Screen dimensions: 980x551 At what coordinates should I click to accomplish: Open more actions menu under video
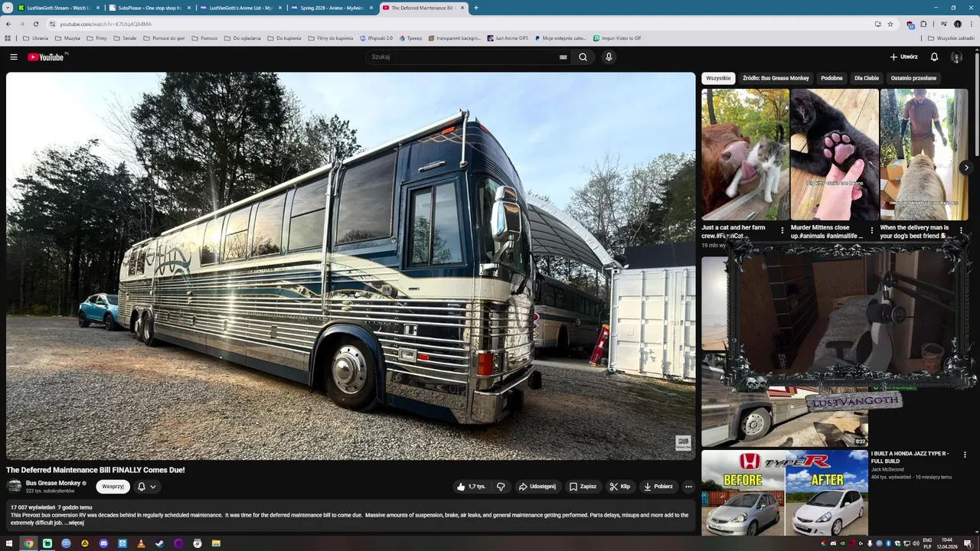click(x=688, y=486)
